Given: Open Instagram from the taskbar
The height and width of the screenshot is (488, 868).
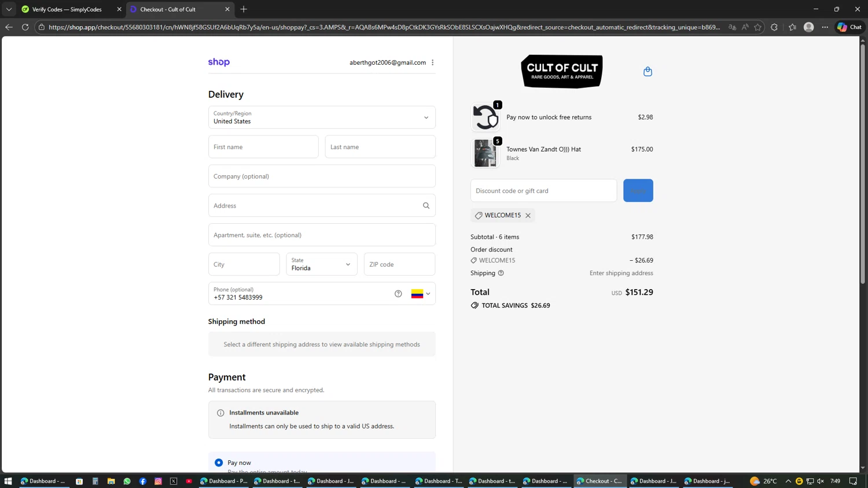Looking at the screenshot, I should pyautogui.click(x=158, y=481).
